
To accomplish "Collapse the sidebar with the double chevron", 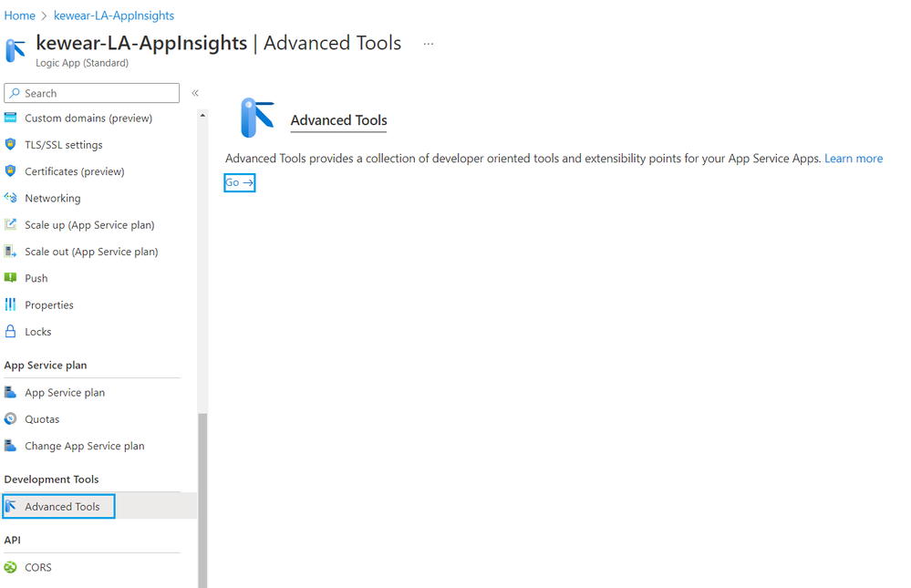I will tap(195, 93).
